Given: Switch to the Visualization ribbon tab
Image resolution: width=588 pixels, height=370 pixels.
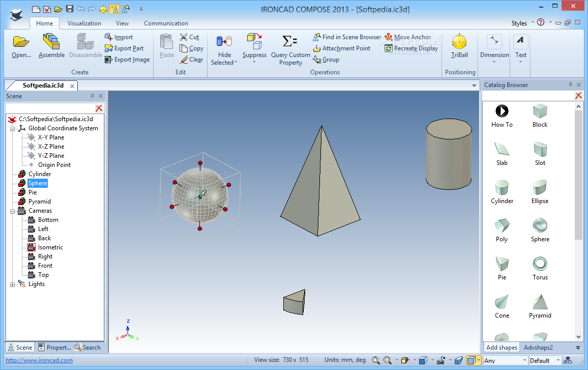Looking at the screenshot, I should (x=84, y=23).
